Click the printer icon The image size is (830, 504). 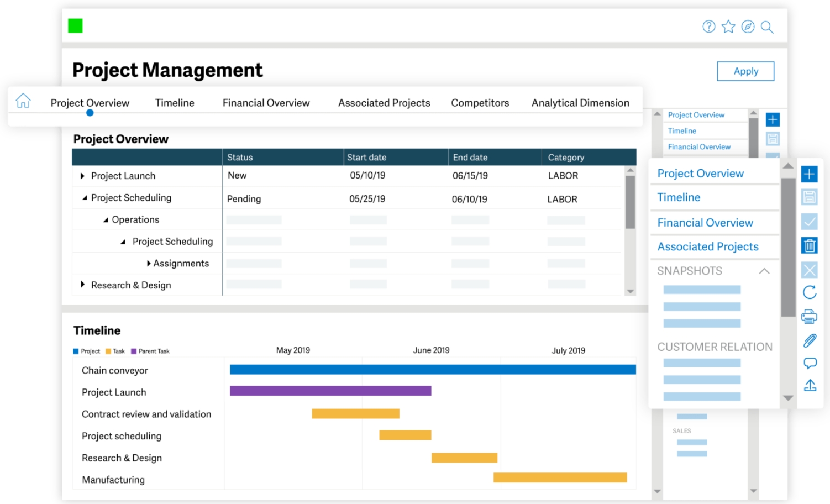click(810, 317)
